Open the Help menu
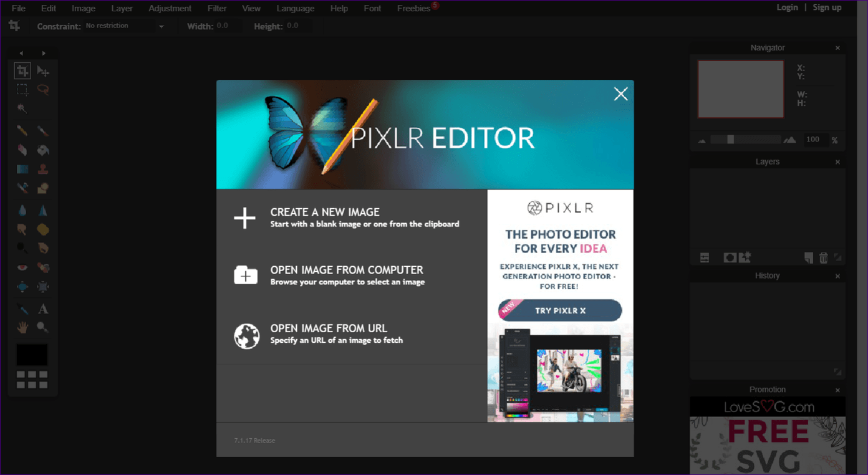 point(339,8)
